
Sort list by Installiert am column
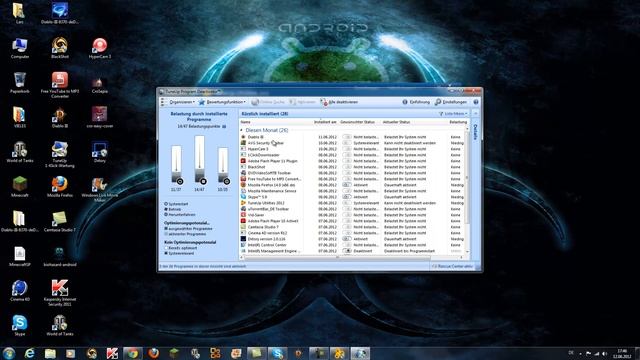325,122
